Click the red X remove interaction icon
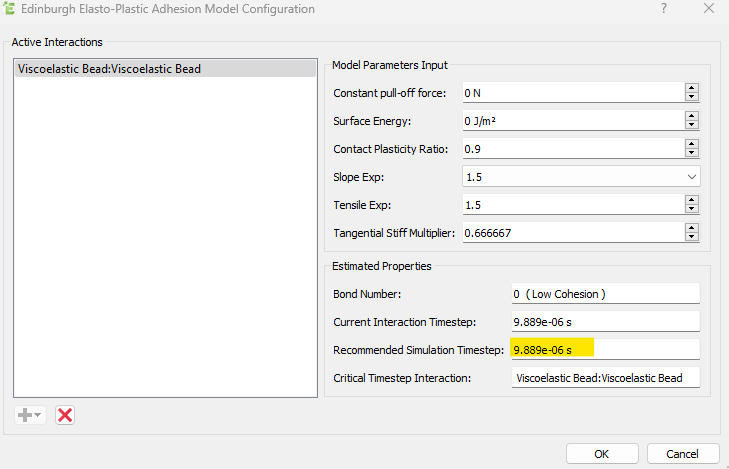The width and height of the screenshot is (729, 469). (65, 415)
